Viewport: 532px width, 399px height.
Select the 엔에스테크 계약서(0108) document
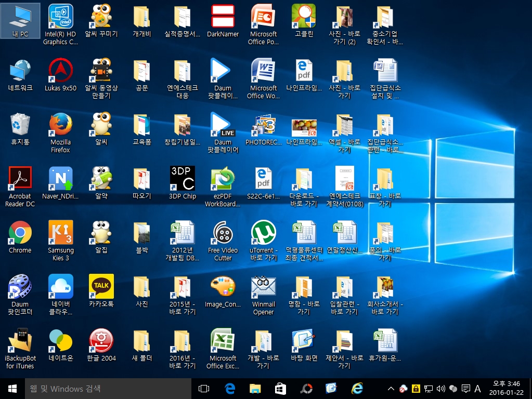coord(344,187)
